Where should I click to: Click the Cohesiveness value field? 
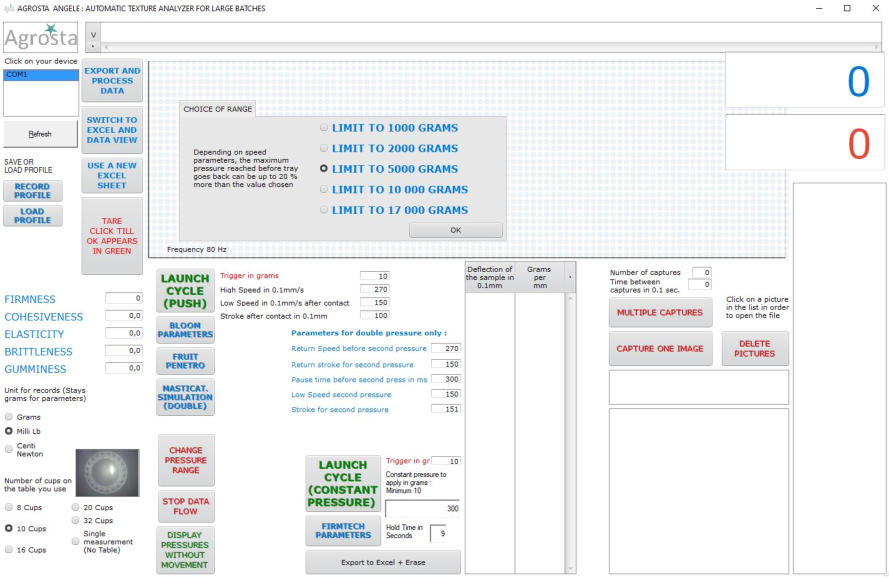click(124, 315)
